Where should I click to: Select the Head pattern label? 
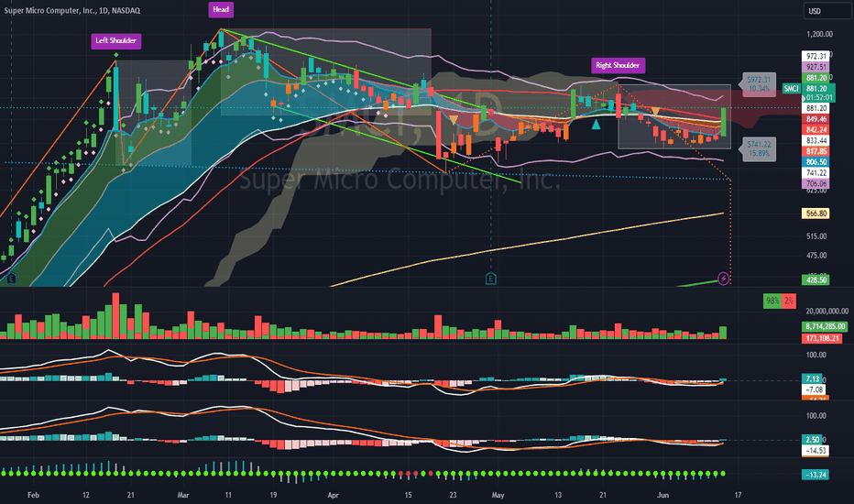coord(221,9)
